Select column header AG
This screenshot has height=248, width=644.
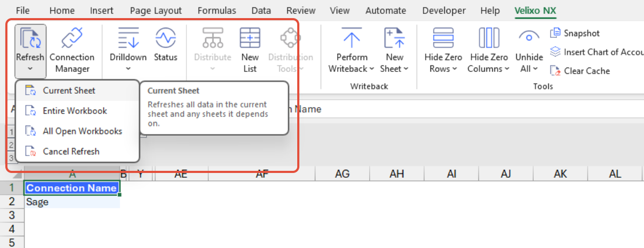[x=343, y=174]
